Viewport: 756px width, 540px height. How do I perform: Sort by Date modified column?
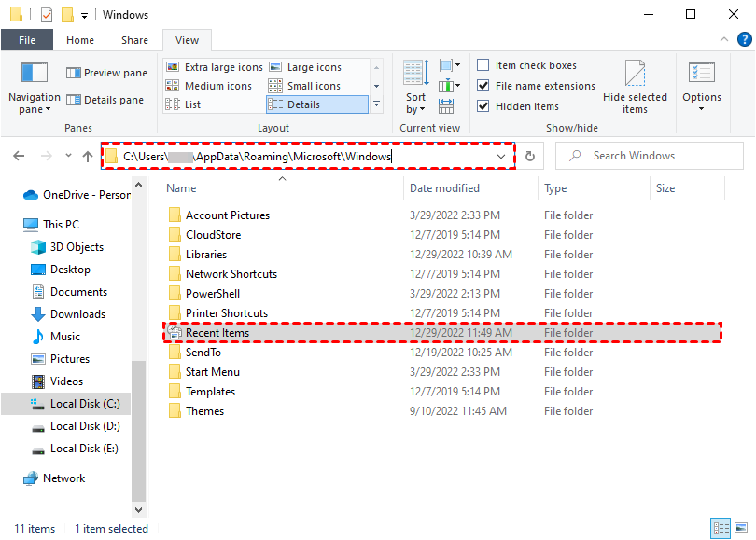pyautogui.click(x=470, y=187)
